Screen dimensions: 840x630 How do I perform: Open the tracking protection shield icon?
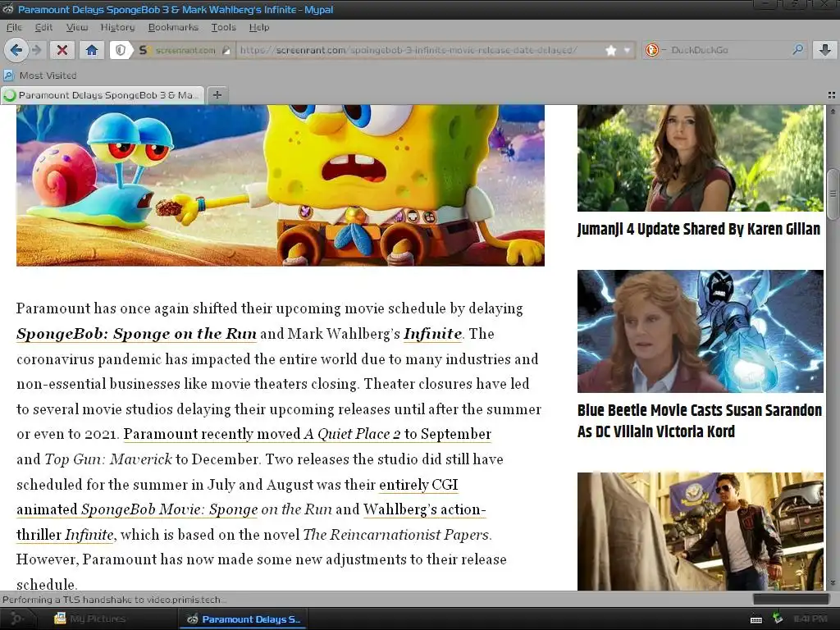click(x=121, y=50)
